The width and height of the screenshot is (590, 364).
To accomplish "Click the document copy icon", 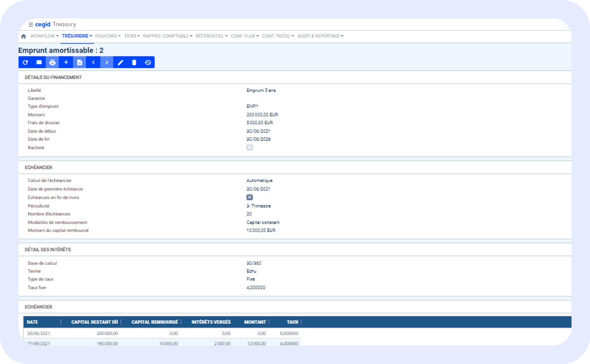I will [80, 62].
